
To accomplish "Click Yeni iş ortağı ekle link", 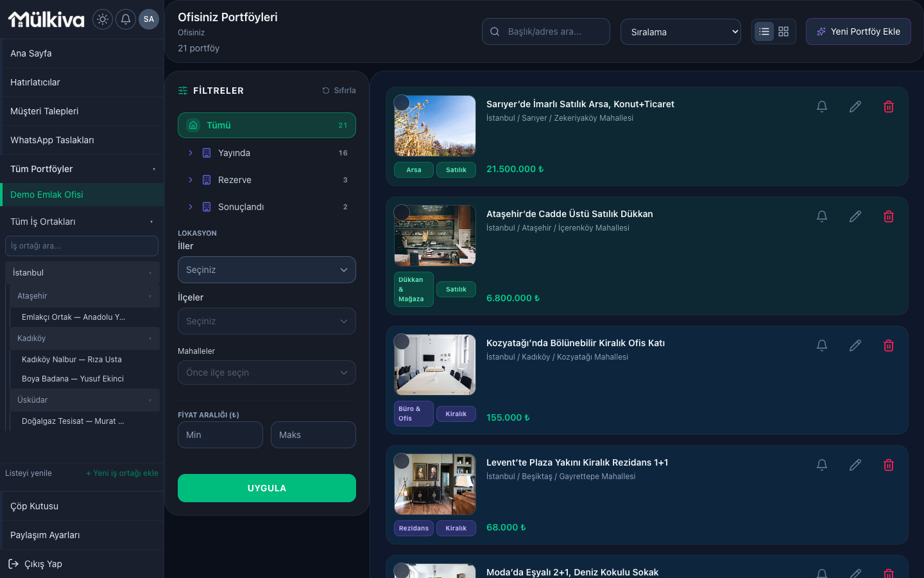I will [x=122, y=473].
